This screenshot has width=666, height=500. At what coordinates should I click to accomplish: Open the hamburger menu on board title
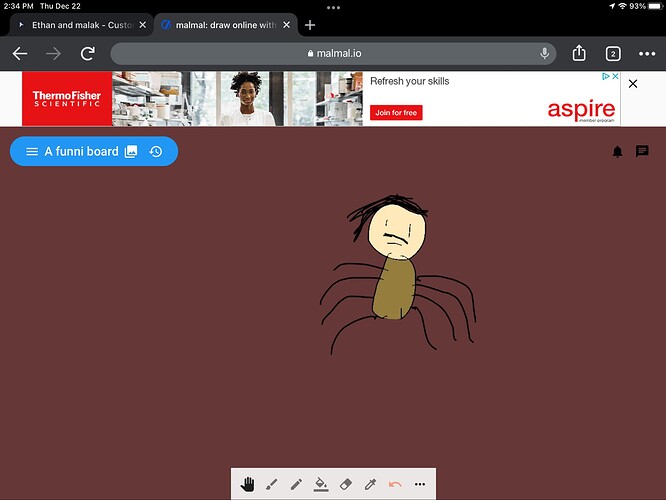32,152
